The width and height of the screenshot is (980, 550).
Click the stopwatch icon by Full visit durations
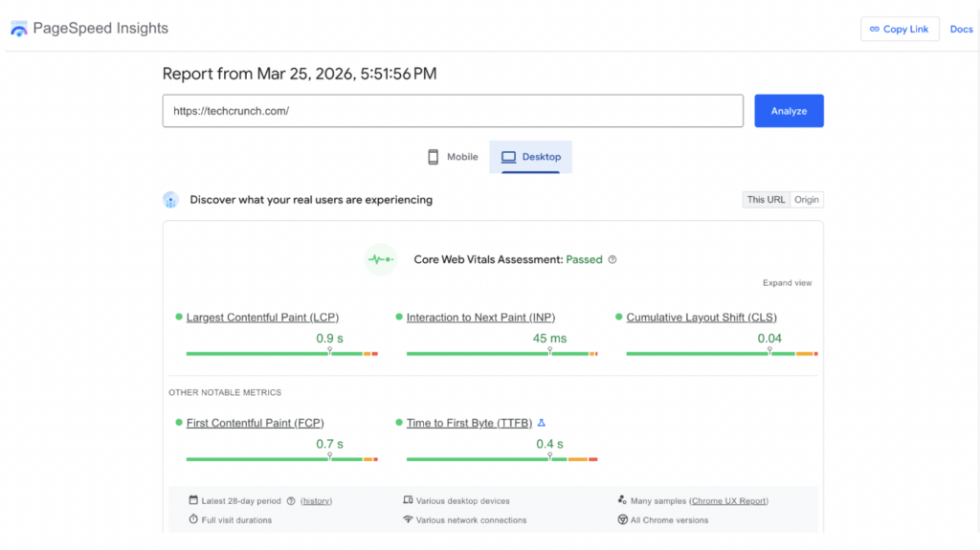(x=193, y=519)
